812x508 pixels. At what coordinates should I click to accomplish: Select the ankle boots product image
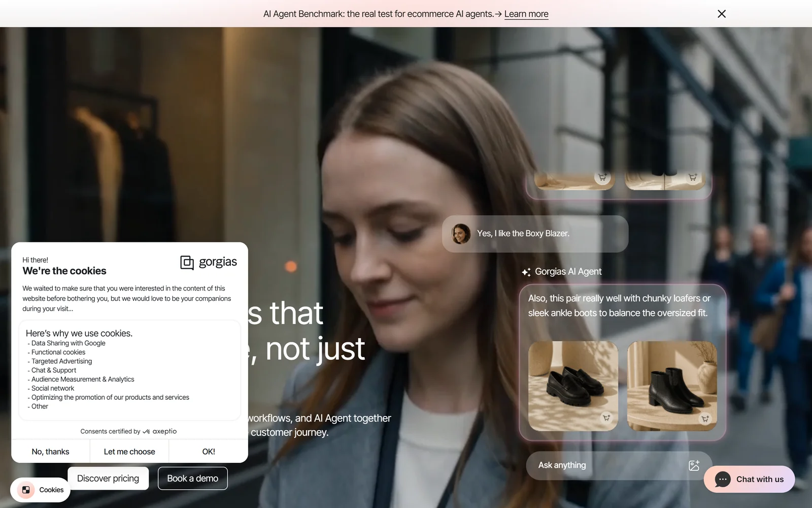pyautogui.click(x=672, y=386)
